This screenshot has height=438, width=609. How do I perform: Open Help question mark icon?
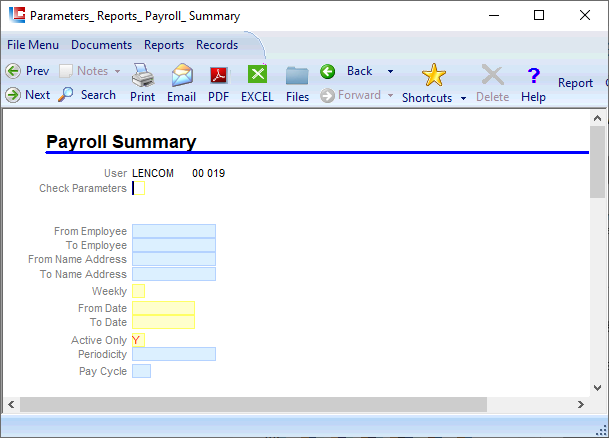[534, 75]
